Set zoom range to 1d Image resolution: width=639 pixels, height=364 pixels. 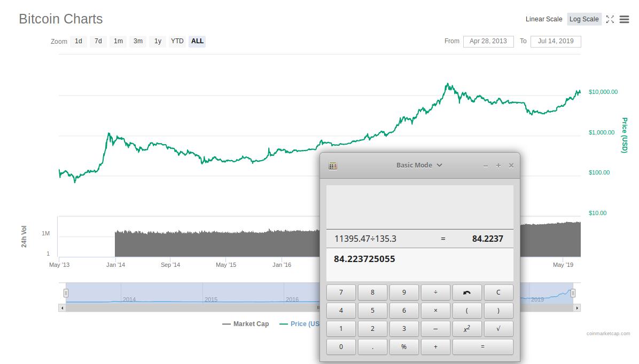(79, 41)
